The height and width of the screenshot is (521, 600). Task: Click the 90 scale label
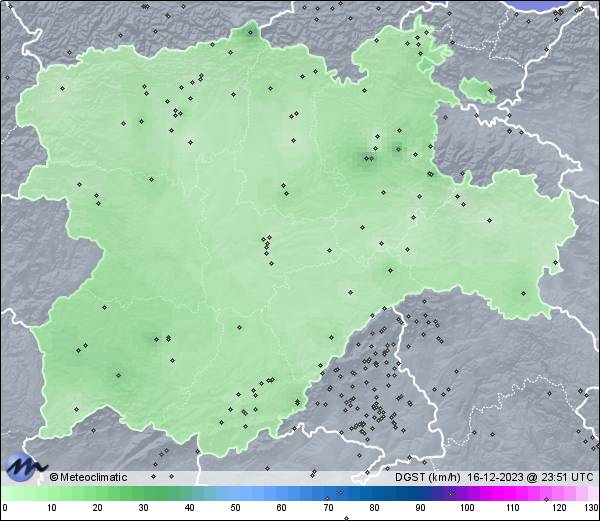(x=420, y=508)
